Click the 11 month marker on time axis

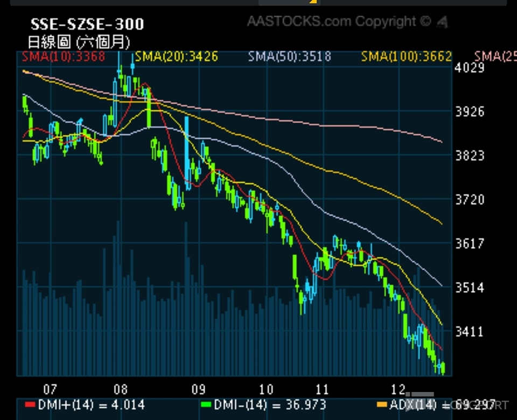322,389
